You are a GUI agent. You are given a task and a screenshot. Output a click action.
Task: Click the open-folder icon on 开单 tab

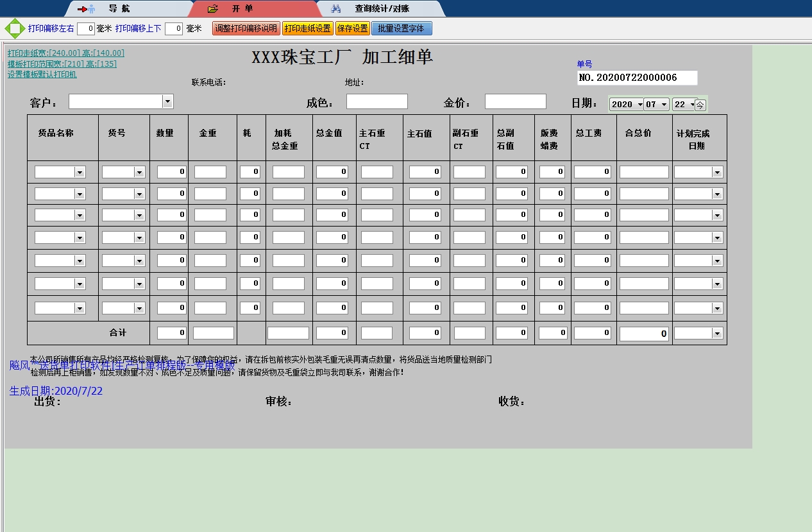[x=213, y=9]
